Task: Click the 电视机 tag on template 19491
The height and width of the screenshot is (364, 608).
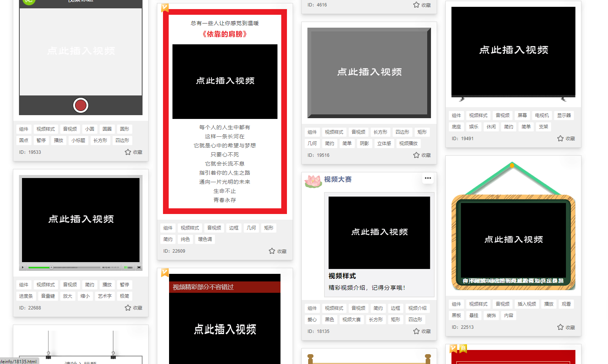Action: pyautogui.click(x=542, y=115)
